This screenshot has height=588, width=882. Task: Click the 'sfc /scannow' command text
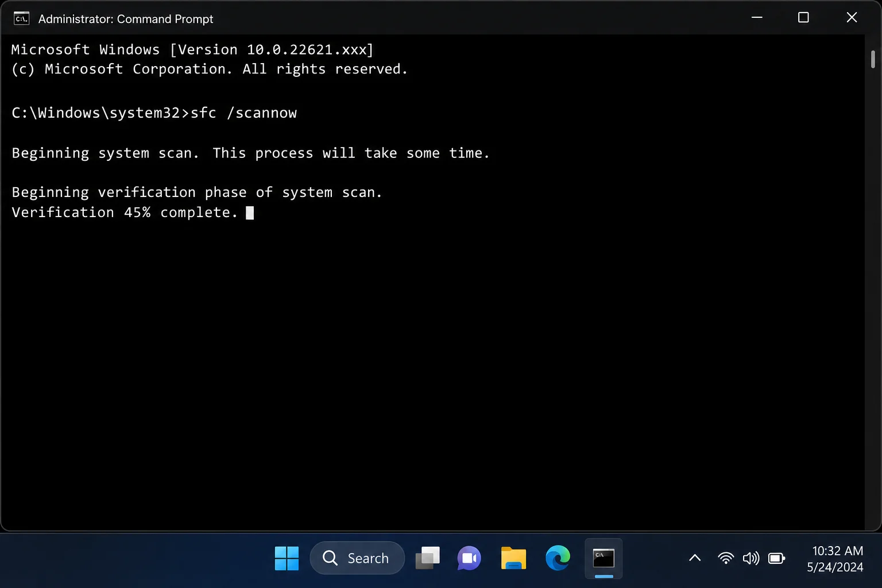243,113
